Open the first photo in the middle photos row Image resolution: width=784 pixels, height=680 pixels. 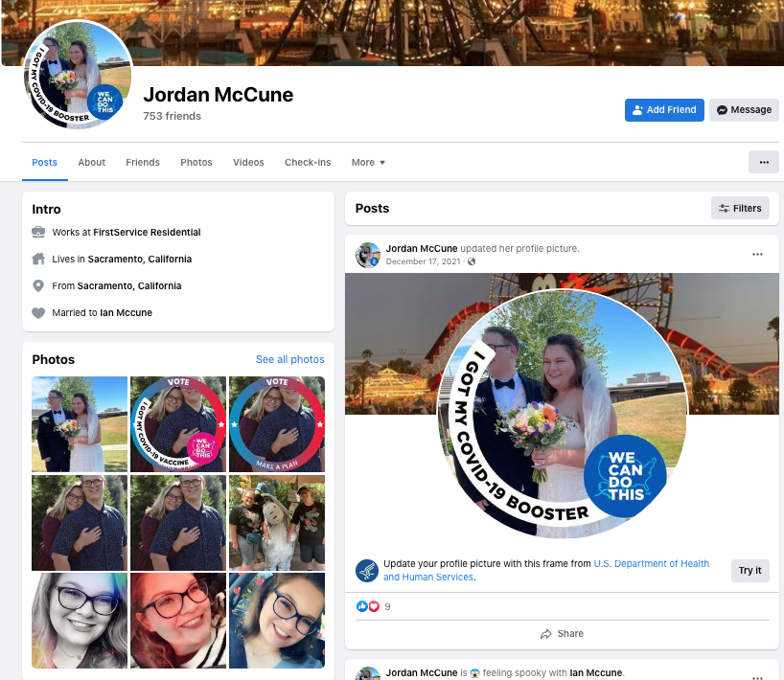(80, 523)
